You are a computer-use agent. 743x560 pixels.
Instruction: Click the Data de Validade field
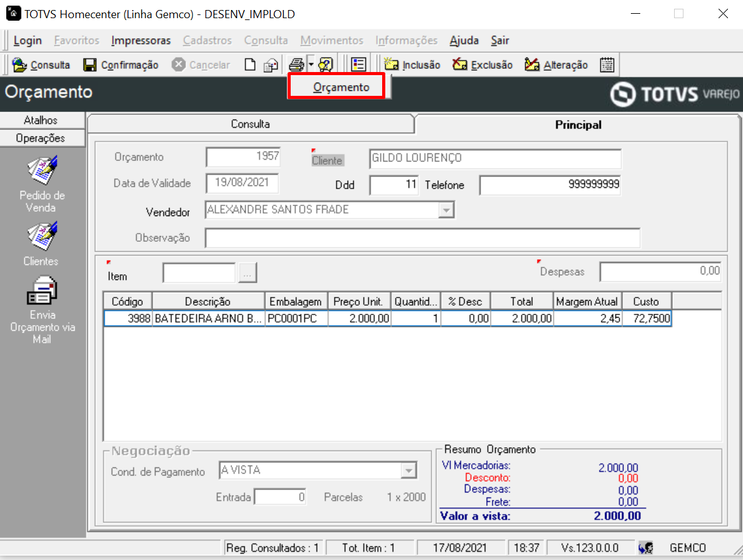point(242,183)
